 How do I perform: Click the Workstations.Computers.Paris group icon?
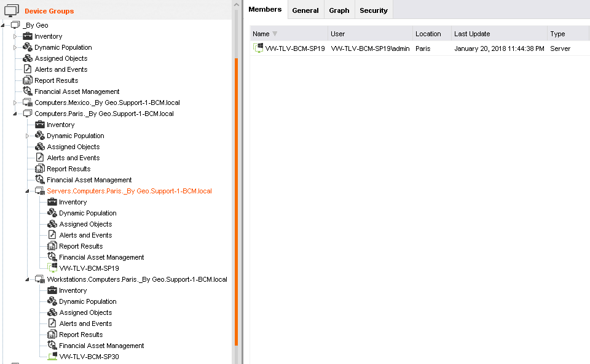[40, 279]
